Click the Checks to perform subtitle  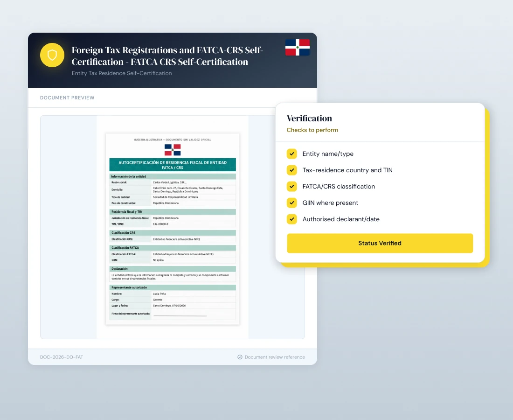[x=312, y=130]
